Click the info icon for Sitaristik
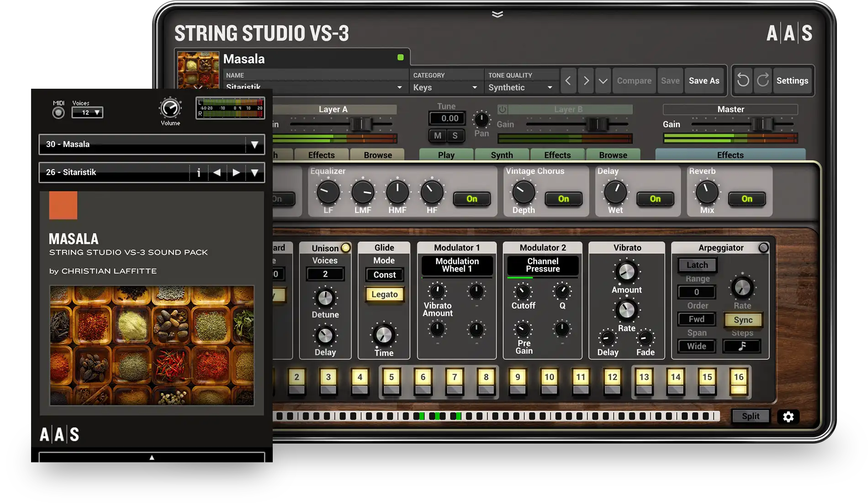The width and height of the screenshot is (868, 503). 199,172
